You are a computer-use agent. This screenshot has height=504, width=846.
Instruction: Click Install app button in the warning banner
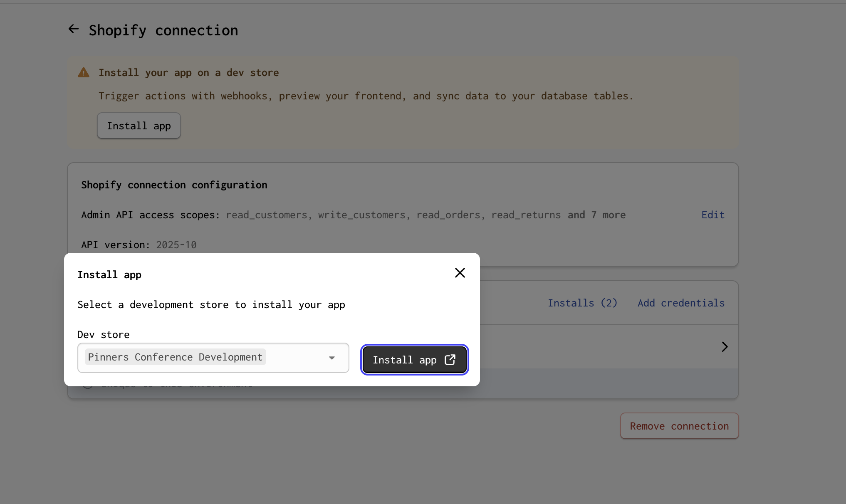139,126
